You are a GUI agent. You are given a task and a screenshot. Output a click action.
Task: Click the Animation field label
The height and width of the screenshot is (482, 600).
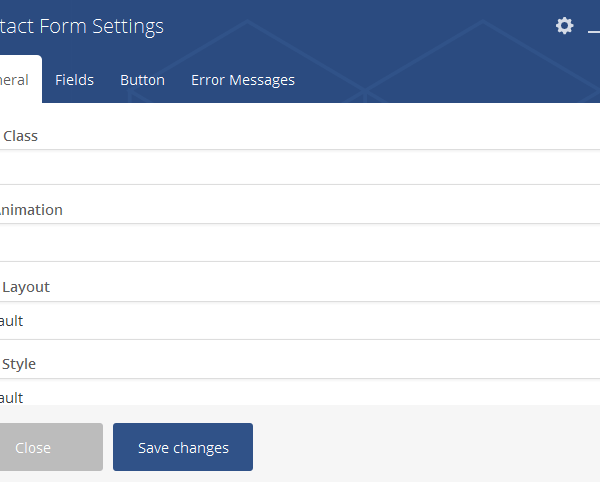[x=31, y=210]
